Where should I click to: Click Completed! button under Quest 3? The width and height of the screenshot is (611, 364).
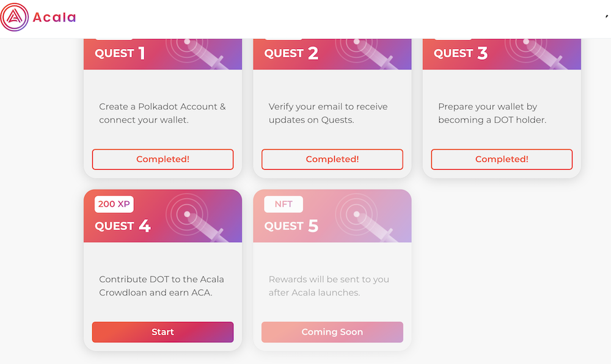502,159
